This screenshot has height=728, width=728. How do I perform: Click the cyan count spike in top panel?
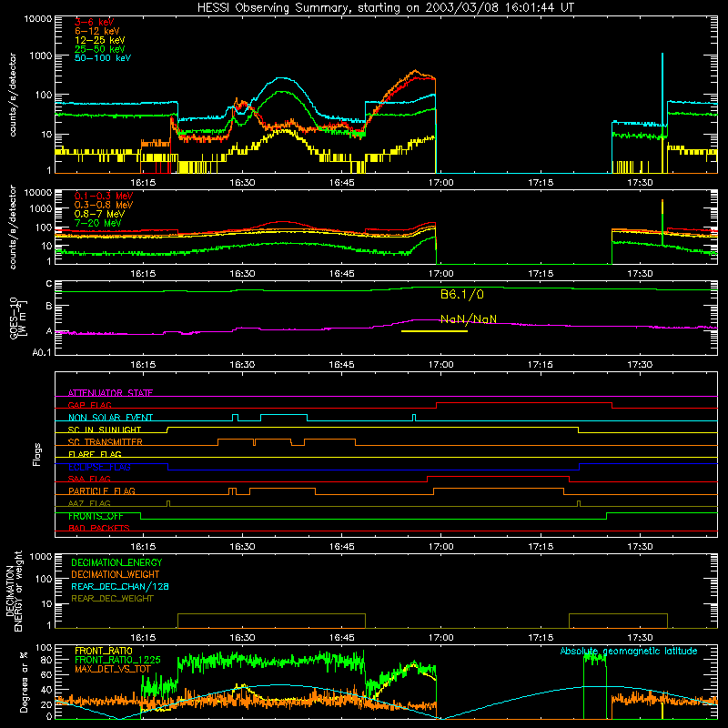(x=662, y=88)
